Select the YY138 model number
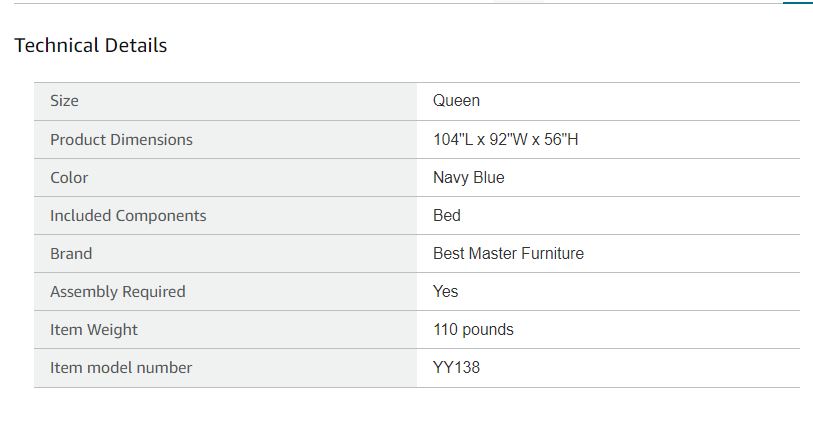 tap(456, 367)
